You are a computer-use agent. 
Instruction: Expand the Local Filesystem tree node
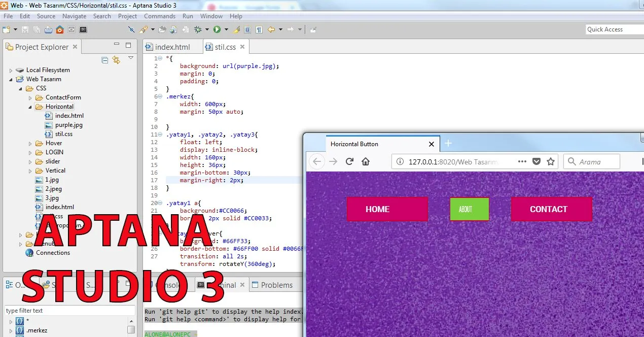pyautogui.click(x=11, y=70)
